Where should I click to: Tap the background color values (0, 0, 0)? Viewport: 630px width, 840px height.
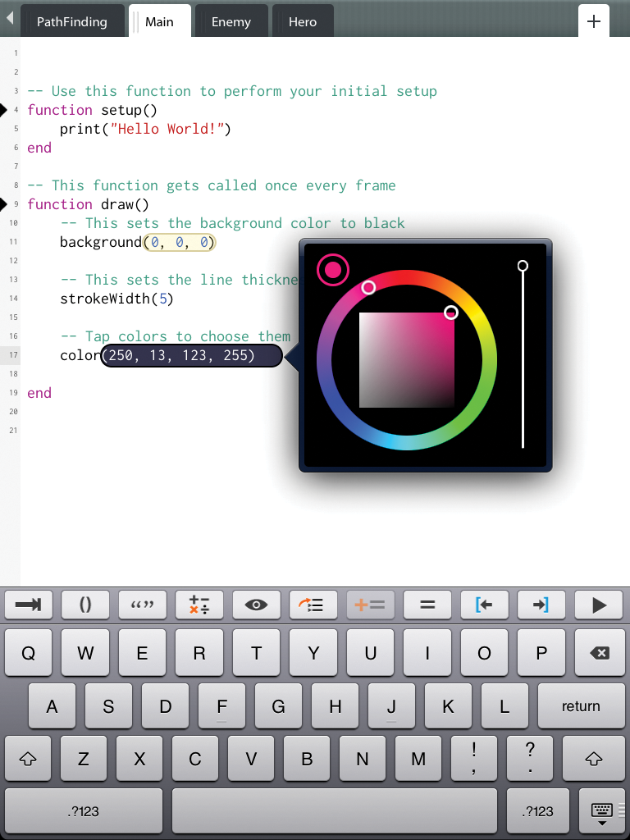pos(179,243)
